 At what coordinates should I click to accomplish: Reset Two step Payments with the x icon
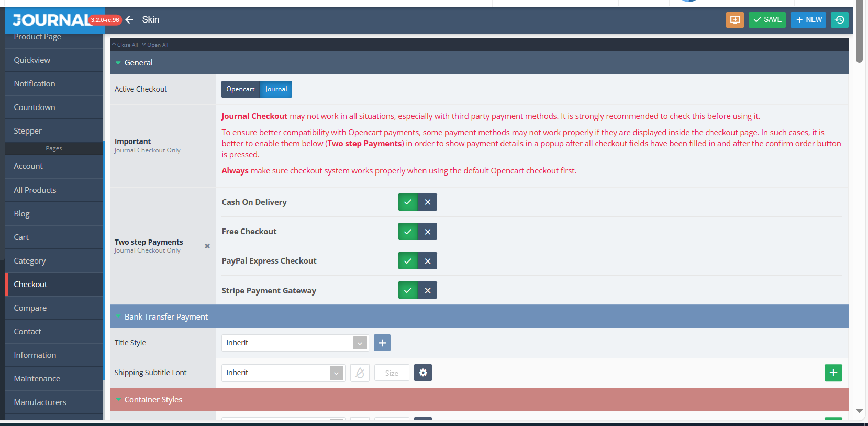coord(207,246)
